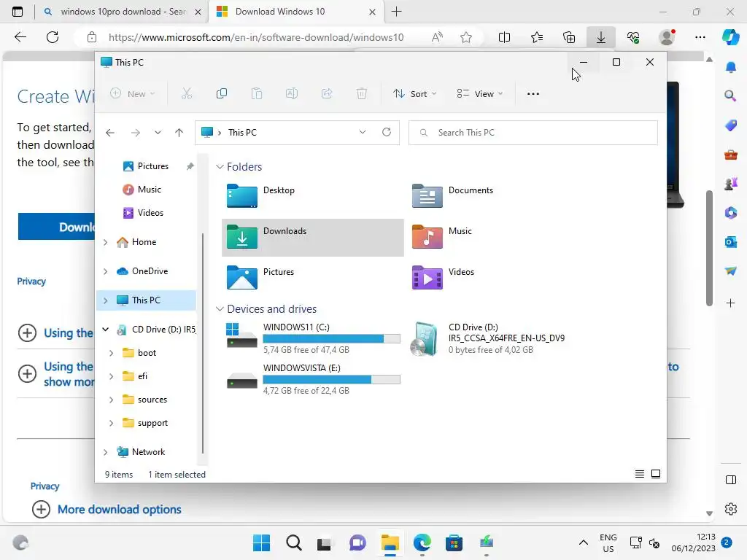
Task: Go back with File Explorer back arrow
Action: [x=110, y=133]
